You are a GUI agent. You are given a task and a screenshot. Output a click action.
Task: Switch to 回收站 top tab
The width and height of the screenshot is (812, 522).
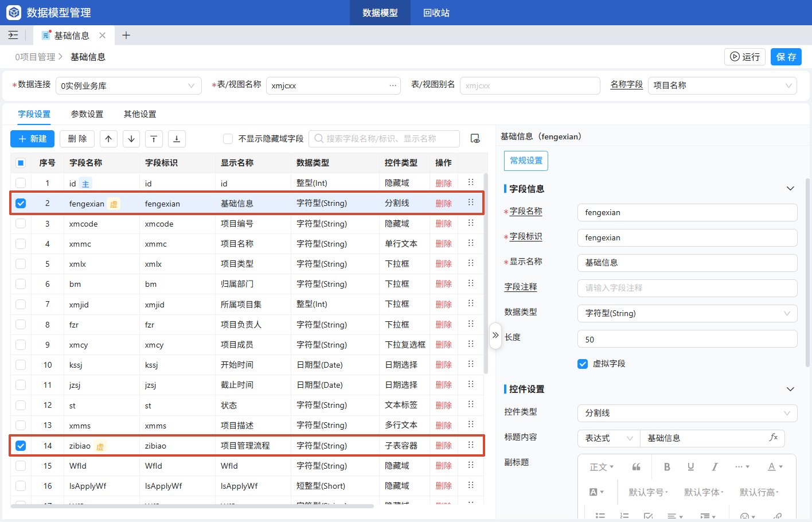(436, 13)
